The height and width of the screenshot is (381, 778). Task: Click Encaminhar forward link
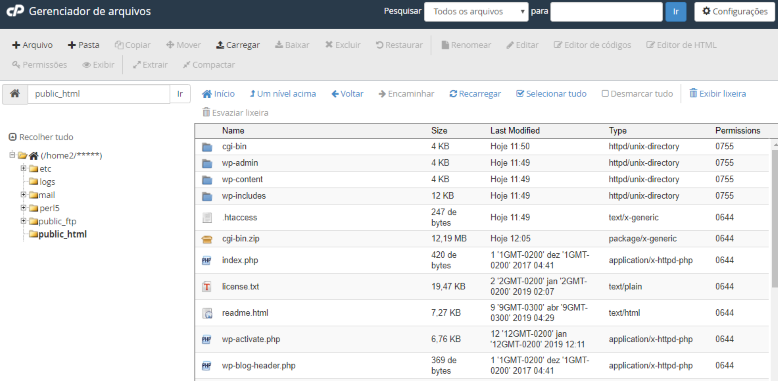tap(406, 94)
